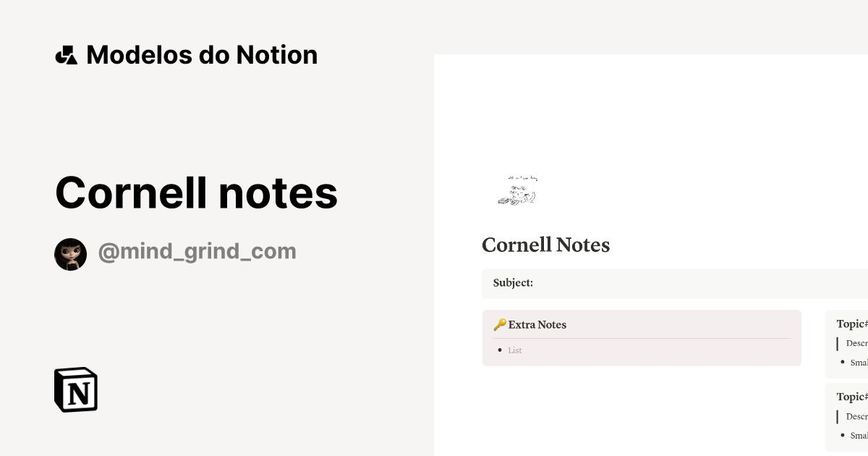Select the Cornell Notes page heading
Screen dimensions: 868x456
(x=546, y=245)
